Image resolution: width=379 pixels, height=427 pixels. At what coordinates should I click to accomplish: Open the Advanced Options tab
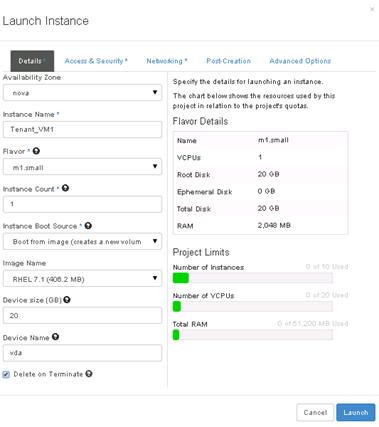(300, 61)
